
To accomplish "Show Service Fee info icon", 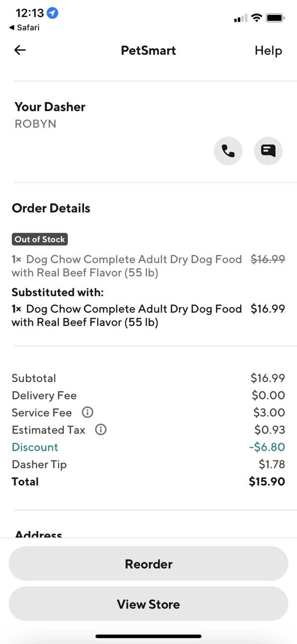I will point(88,412).
